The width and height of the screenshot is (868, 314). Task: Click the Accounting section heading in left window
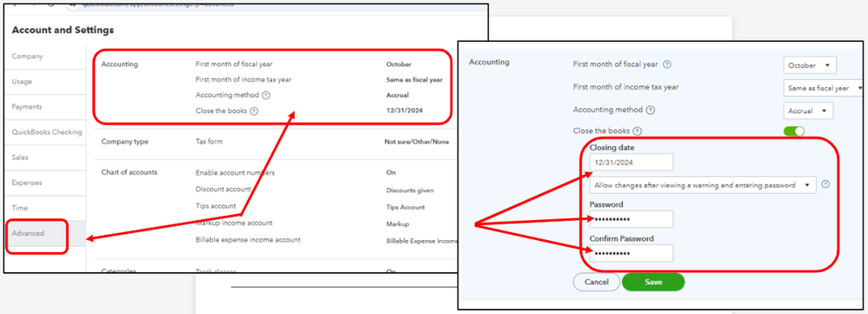pos(119,64)
